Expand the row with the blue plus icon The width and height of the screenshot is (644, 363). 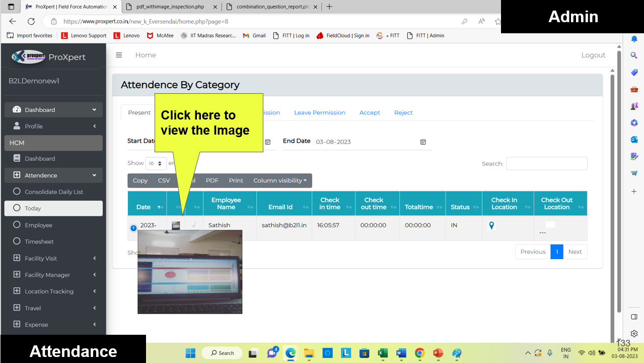[x=133, y=228]
